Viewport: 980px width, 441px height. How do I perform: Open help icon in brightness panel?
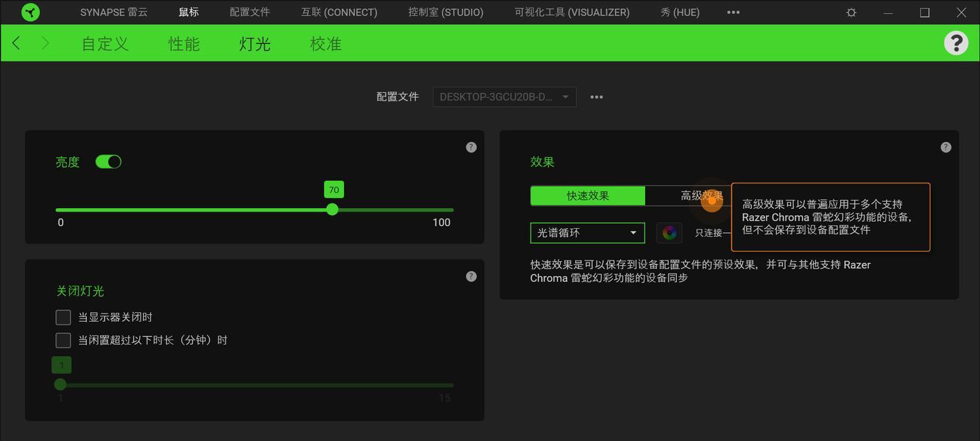[471, 147]
